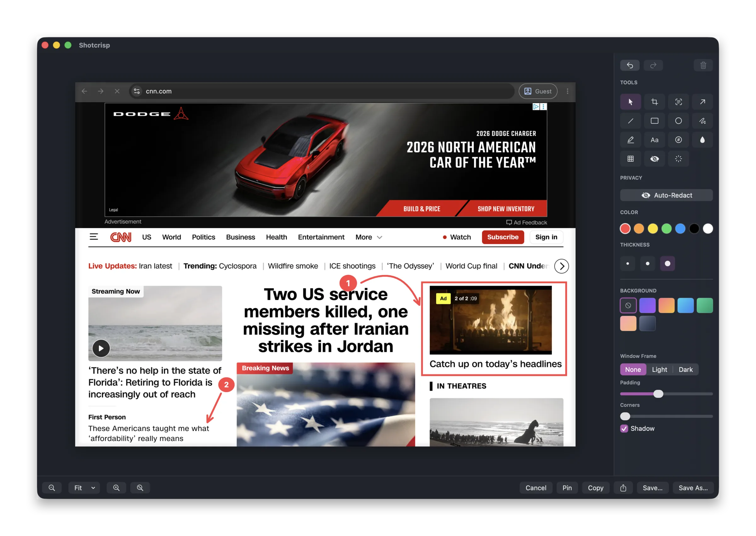This screenshot has height=536, width=756.
Task: Select the highlighter pen tool
Action: (630, 140)
